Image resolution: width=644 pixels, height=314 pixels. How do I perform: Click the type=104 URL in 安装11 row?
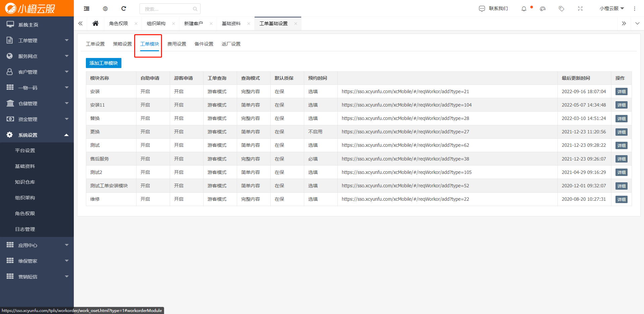[x=407, y=105]
